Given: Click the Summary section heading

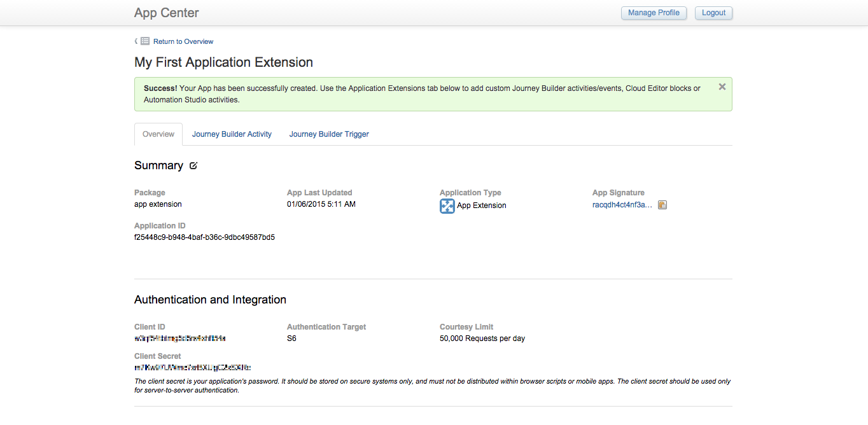Looking at the screenshot, I should click(x=158, y=165).
